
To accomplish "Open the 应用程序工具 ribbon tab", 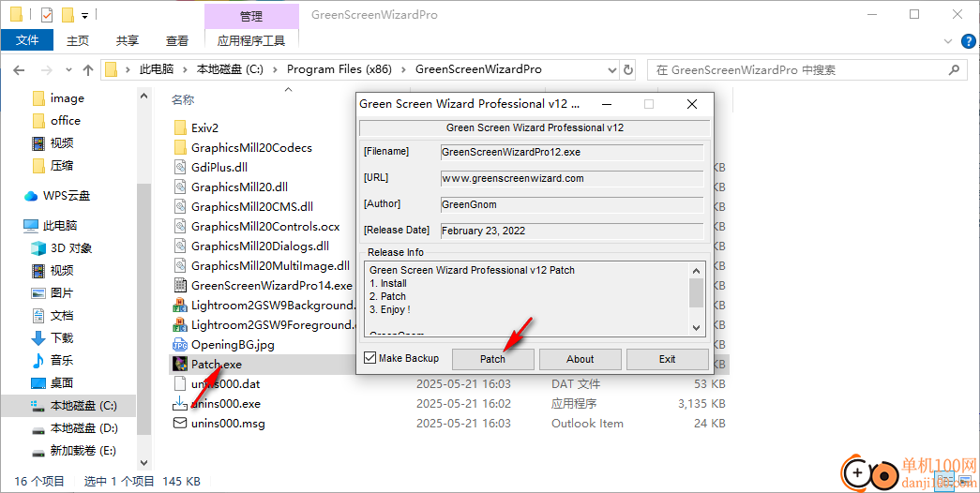I will pos(251,40).
